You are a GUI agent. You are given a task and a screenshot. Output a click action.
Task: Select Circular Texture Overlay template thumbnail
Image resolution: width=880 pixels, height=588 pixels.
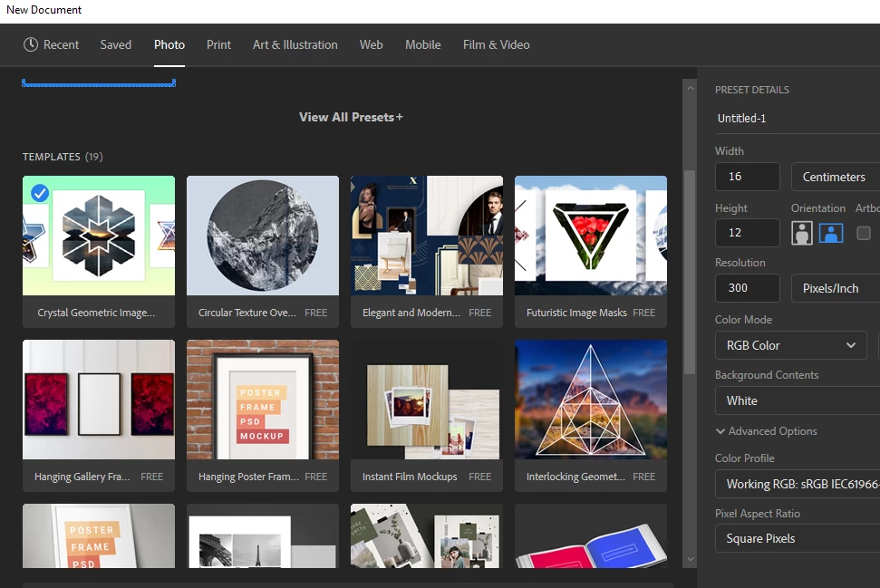click(x=263, y=236)
